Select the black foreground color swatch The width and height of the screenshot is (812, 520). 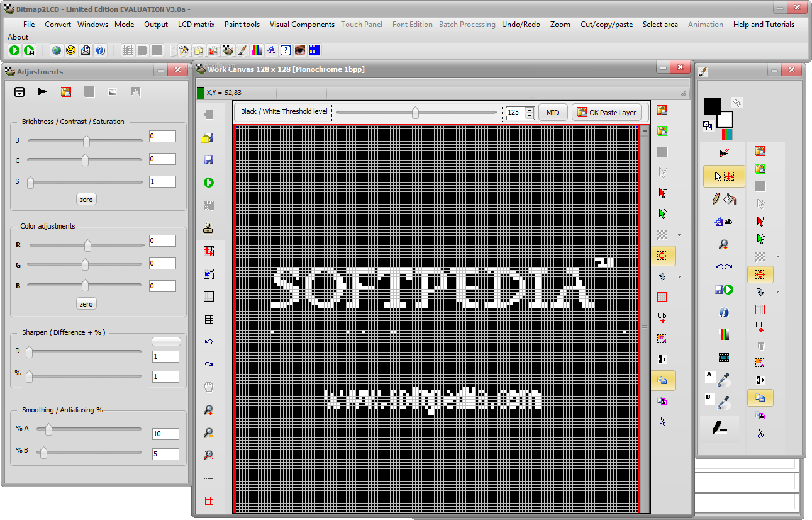712,106
